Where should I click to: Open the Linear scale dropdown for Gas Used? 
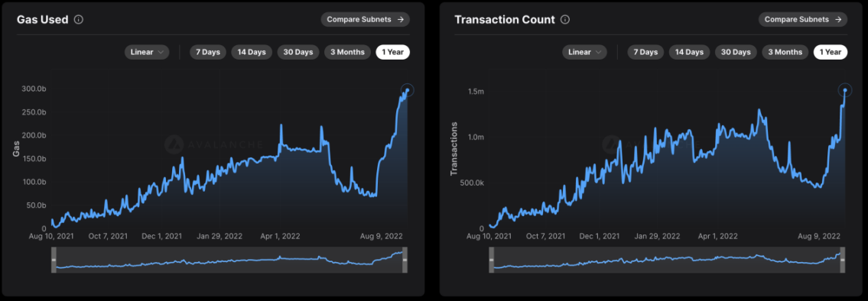pyautogui.click(x=147, y=52)
